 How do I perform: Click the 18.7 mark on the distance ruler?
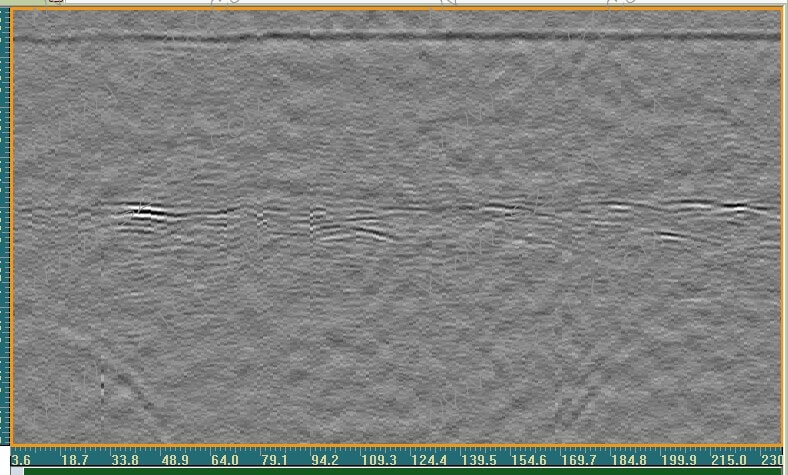click(x=74, y=459)
